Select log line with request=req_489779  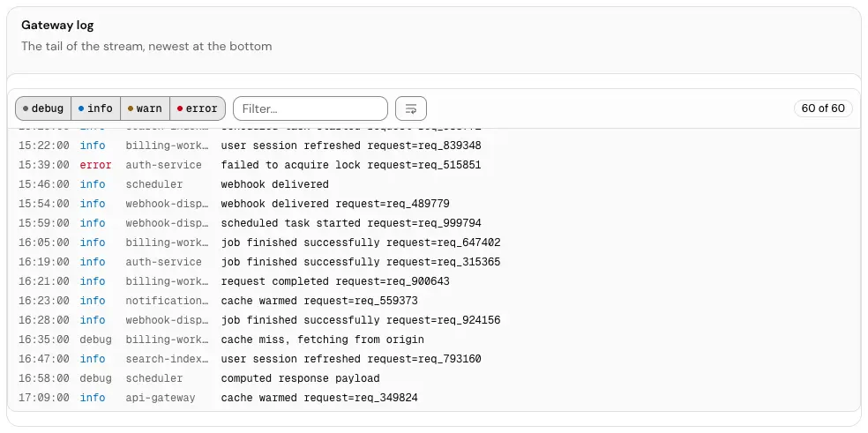point(434,204)
